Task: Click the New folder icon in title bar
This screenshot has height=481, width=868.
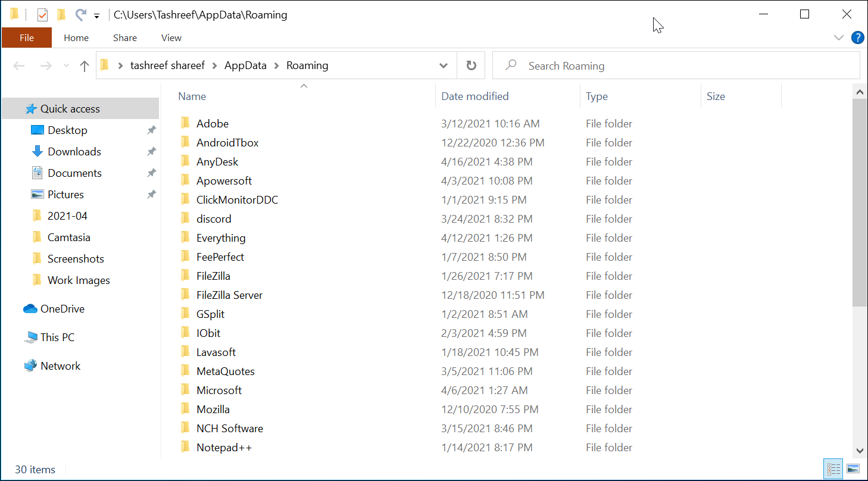Action: (61, 14)
